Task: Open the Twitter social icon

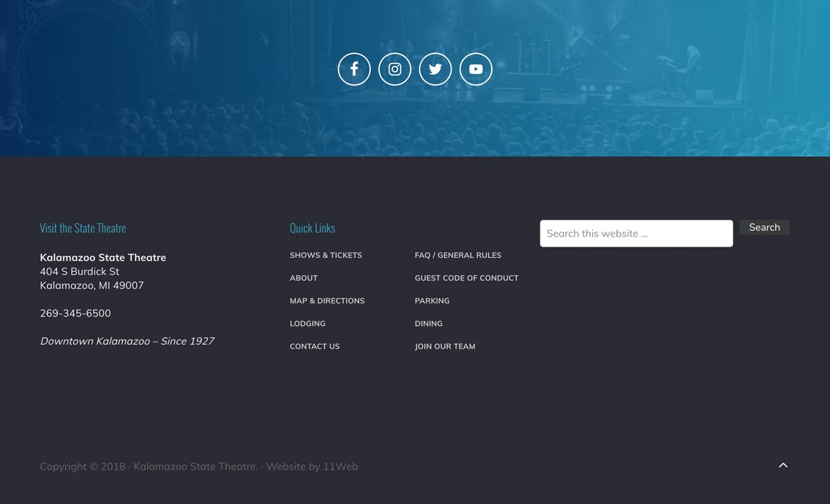Action: (435, 69)
